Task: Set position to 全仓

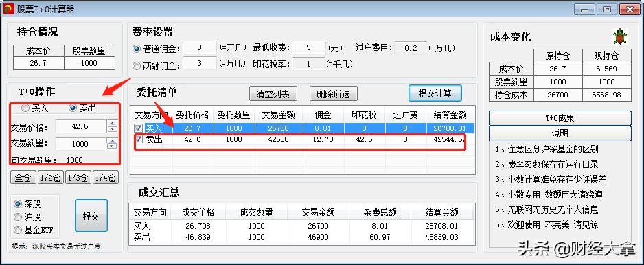Action: (23, 178)
